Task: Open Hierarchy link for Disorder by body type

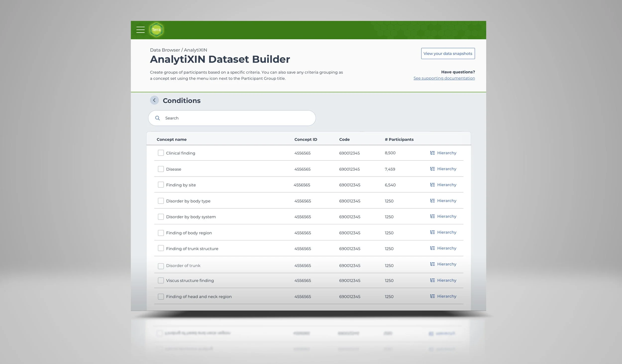Action: point(447,201)
